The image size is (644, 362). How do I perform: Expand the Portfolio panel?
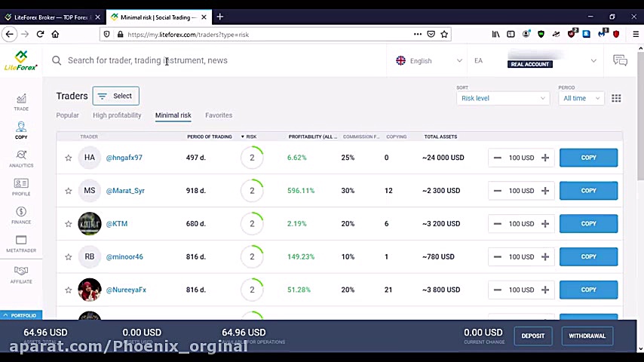click(x=21, y=315)
